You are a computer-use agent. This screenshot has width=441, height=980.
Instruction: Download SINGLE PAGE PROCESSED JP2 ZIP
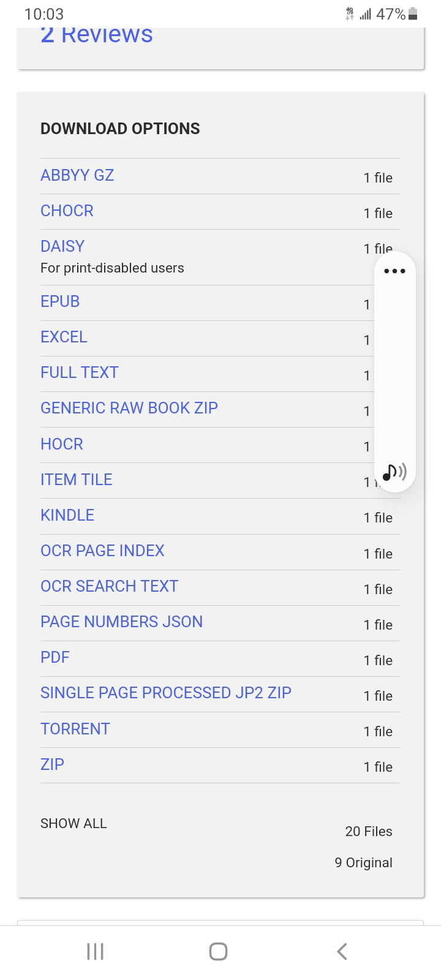[x=166, y=693]
